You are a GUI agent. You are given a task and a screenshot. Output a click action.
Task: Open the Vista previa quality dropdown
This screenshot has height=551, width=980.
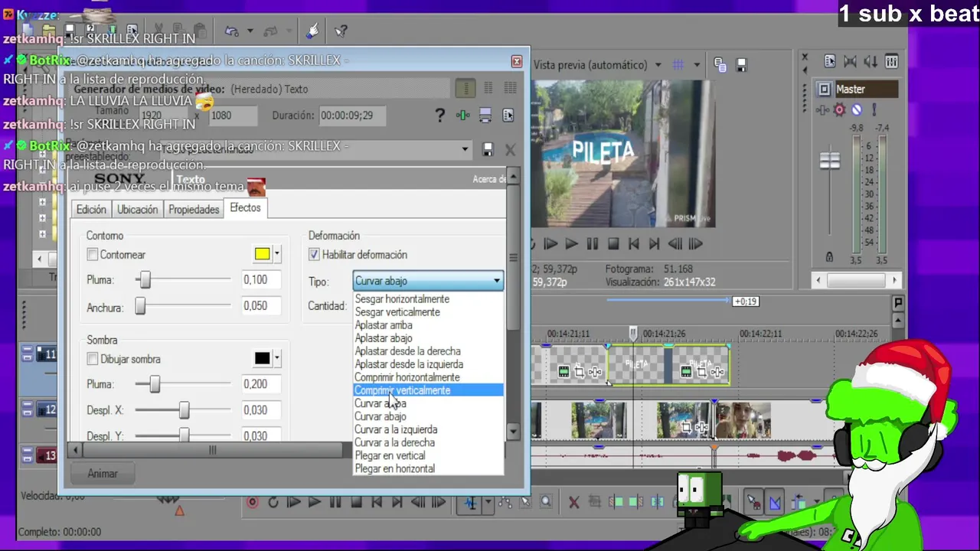tap(657, 65)
